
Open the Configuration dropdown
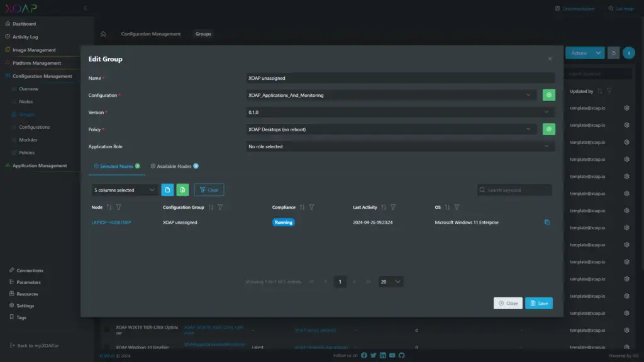click(x=391, y=96)
